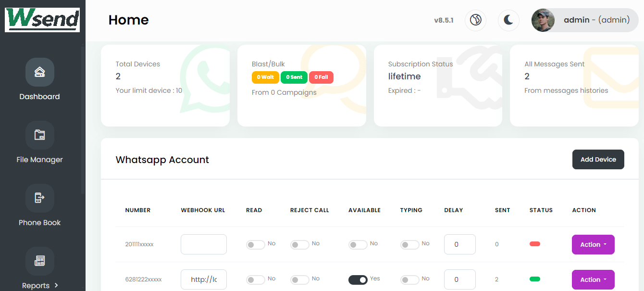This screenshot has width=644, height=291.
Task: Open File Manager from sidebar
Action: coord(39,135)
